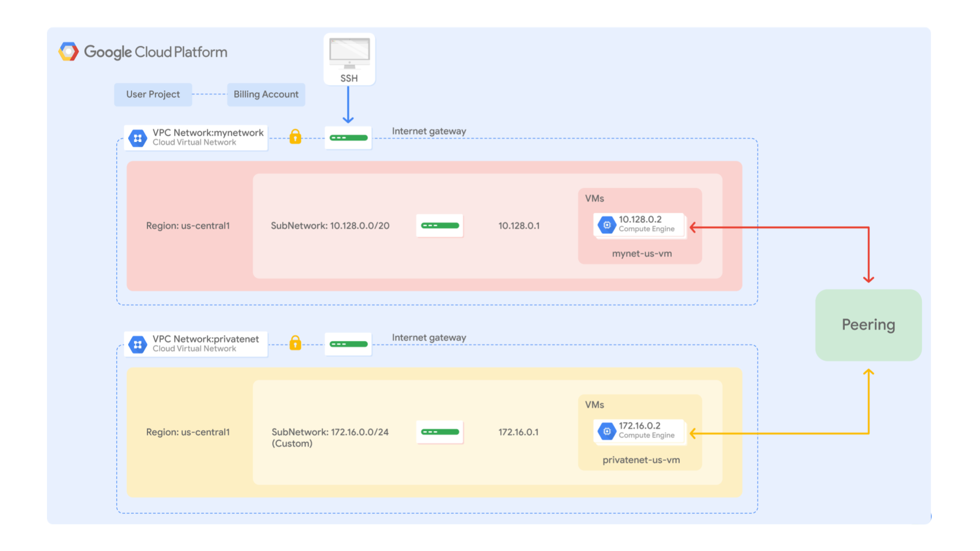The width and height of the screenshot is (980, 551).
Task: Select the Compute Engine icon for mynet-us-vm
Action: coord(606,224)
